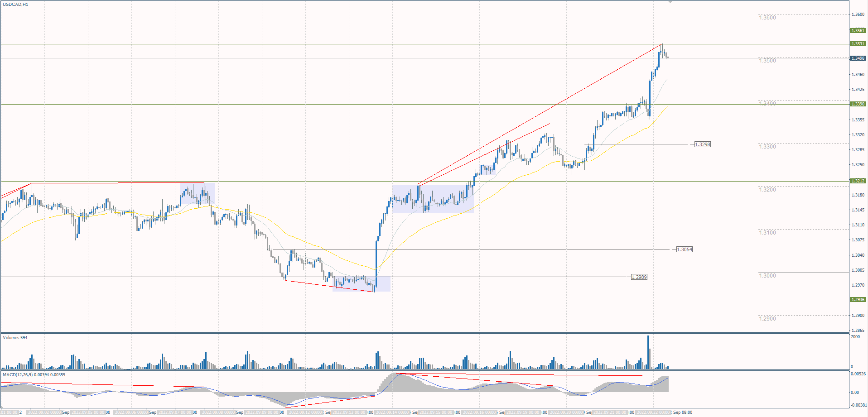Select the green 1.3390 price label
Image resolution: width=868 pixels, height=417 pixels.
pyautogui.click(x=858, y=104)
